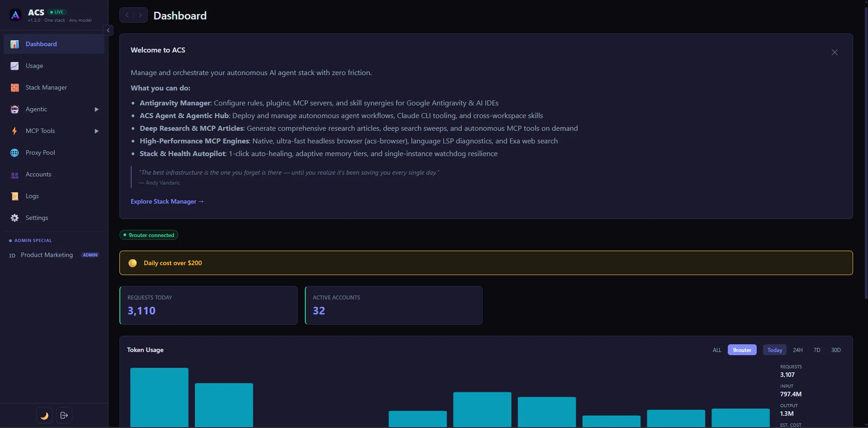Click the logout icon at sidebar bottom

[64, 415]
